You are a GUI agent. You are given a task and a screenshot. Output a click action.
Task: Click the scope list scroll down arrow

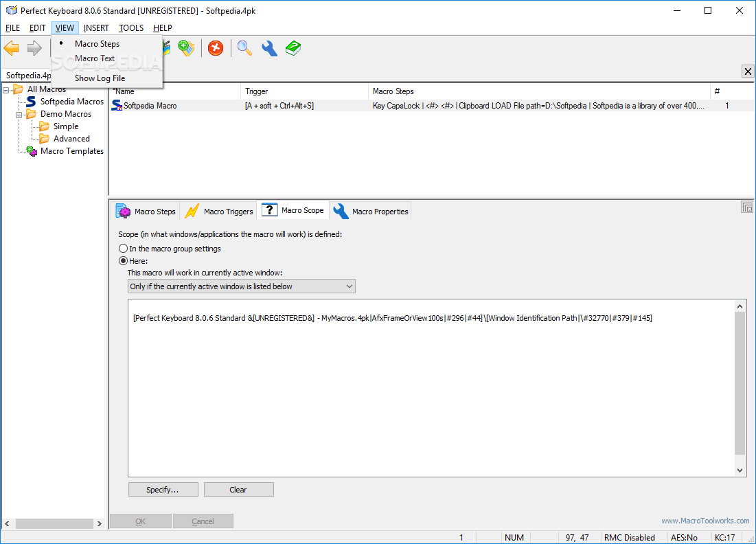point(740,471)
